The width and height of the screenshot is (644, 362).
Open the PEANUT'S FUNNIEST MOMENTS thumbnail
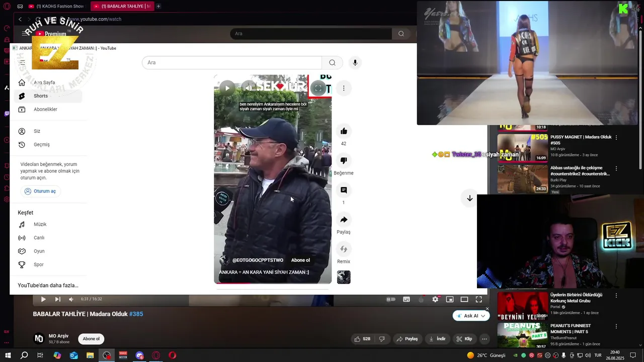[x=523, y=335]
